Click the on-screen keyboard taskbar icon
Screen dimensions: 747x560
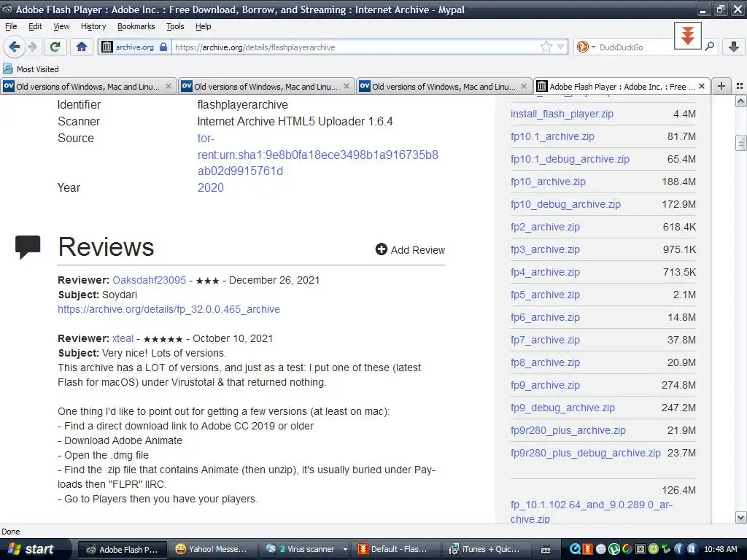pyautogui.click(x=546, y=550)
